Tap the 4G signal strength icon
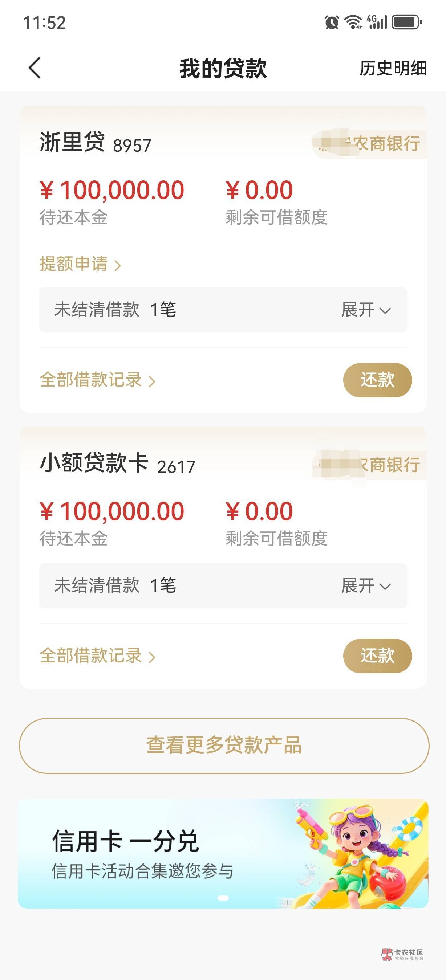The height and width of the screenshot is (980, 446). (377, 22)
